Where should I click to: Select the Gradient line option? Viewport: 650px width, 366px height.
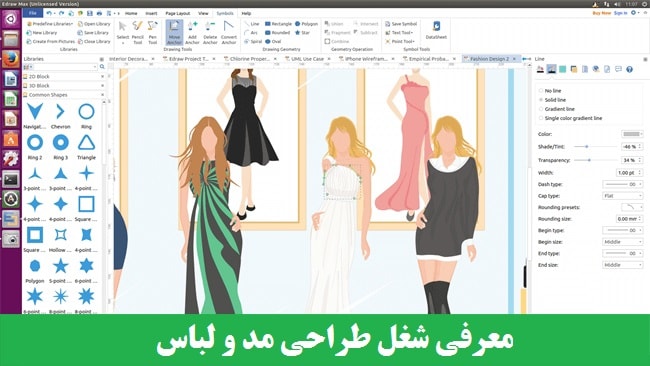556,109
